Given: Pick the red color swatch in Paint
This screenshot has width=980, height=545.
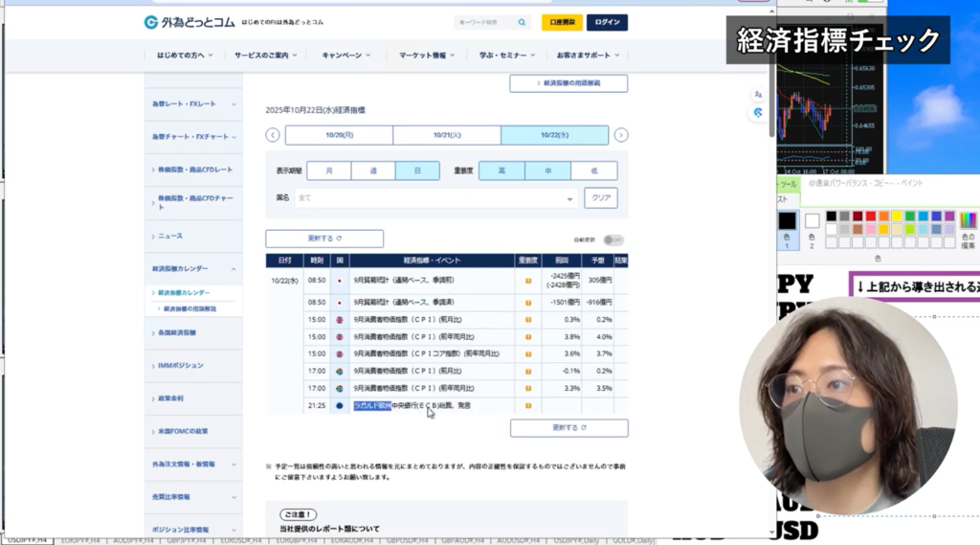Looking at the screenshot, I should pos(871,216).
